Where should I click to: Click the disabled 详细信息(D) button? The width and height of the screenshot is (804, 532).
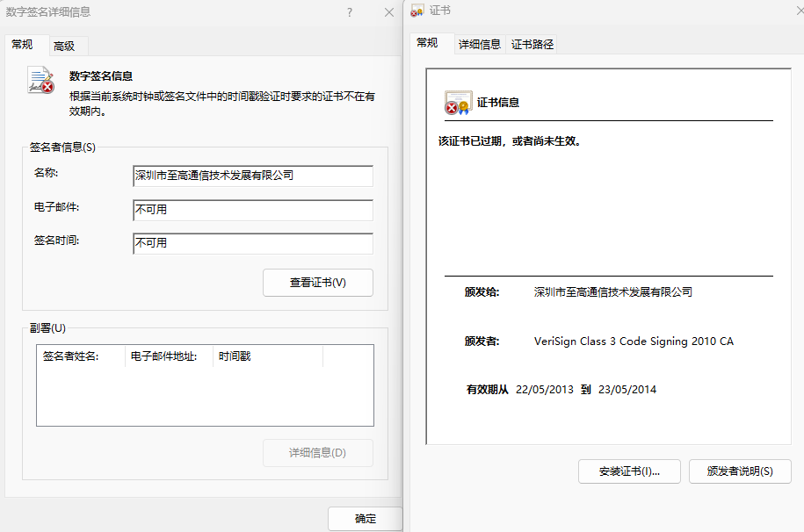tap(318, 453)
